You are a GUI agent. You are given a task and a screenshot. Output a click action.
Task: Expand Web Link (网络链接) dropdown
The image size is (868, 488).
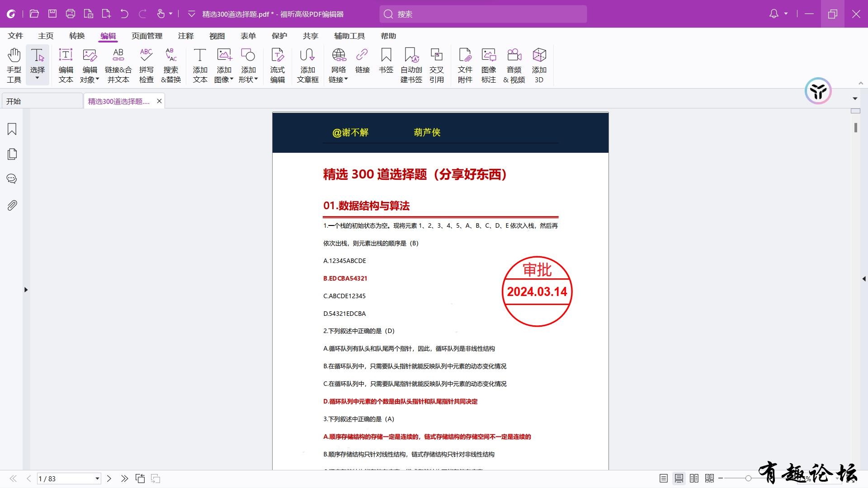coord(346,79)
